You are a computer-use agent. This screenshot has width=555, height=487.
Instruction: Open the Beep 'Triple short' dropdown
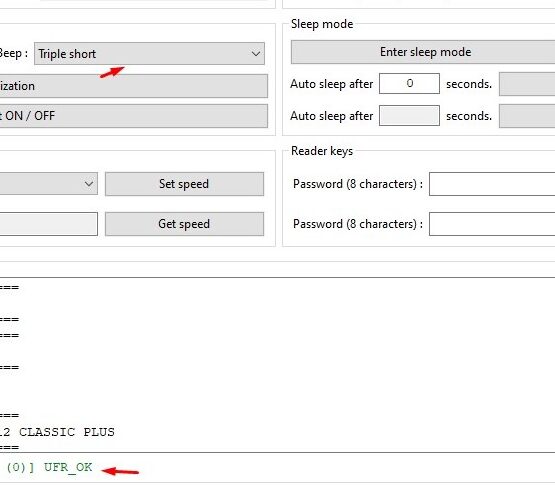(x=149, y=54)
